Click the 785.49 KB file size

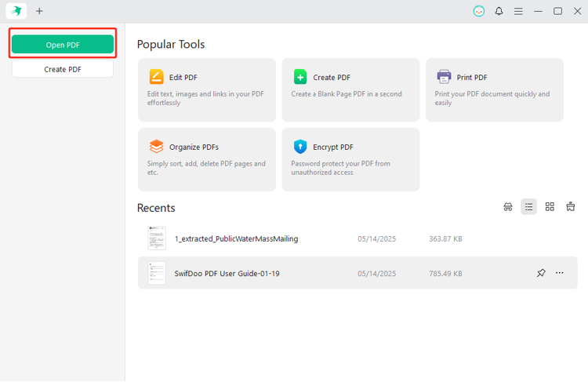(445, 274)
